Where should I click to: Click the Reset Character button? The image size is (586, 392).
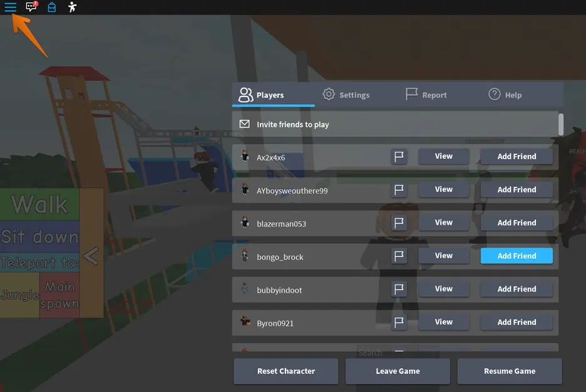pyautogui.click(x=286, y=371)
